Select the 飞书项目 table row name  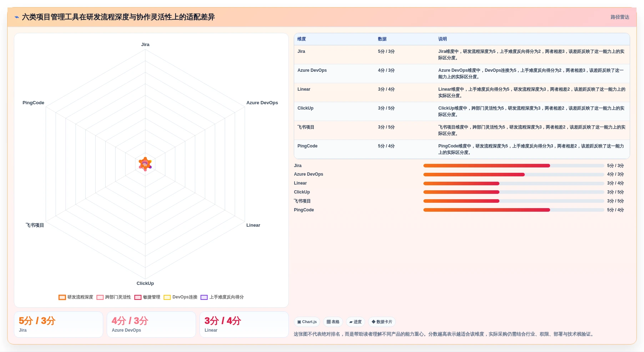pos(306,127)
